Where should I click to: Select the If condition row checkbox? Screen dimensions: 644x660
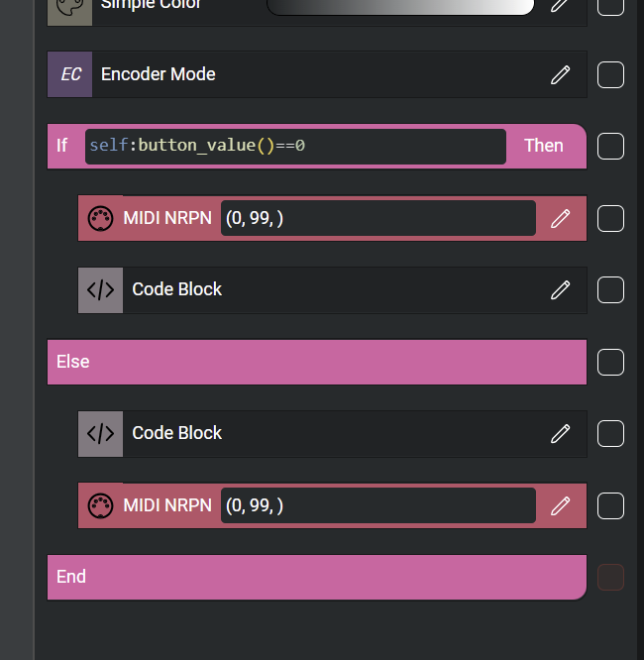point(610,146)
